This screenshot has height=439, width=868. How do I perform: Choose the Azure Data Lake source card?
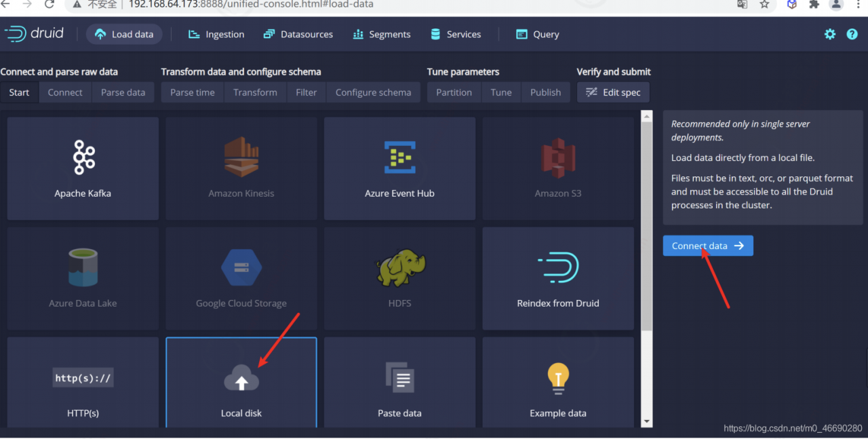point(83,278)
